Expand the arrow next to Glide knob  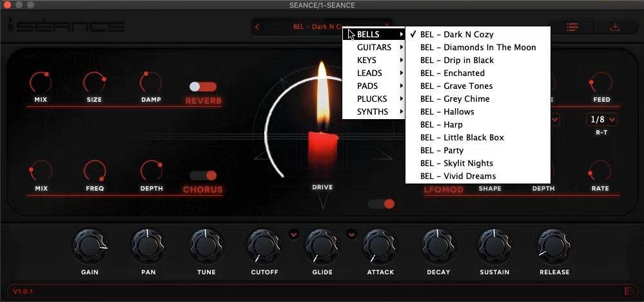coord(351,234)
